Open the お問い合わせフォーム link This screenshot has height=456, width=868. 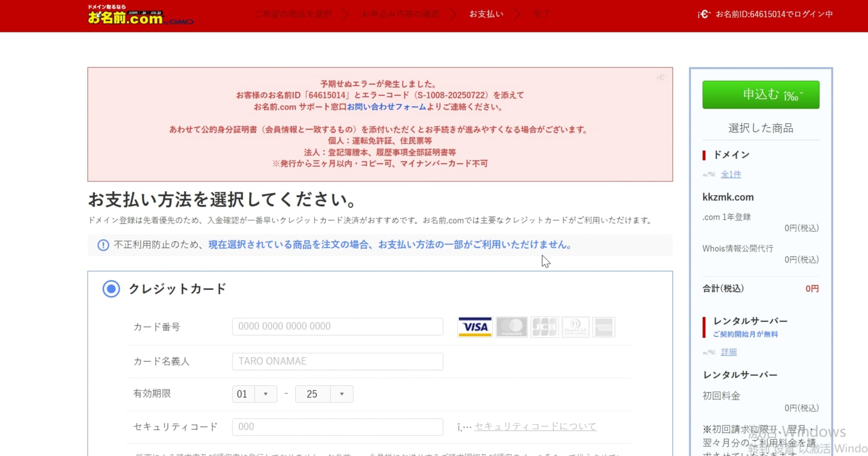coord(386,107)
